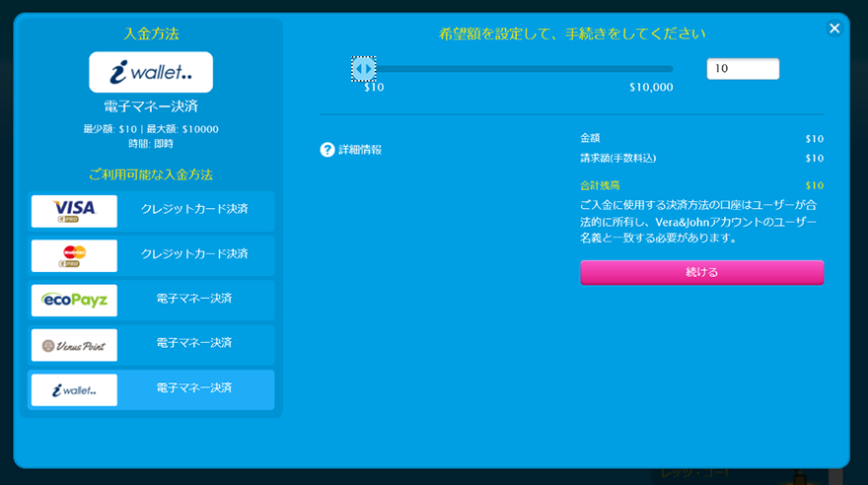The image size is (868, 485).
Task: Choose クレジットカード決済 in the VISA row
Action: pyautogui.click(x=194, y=209)
